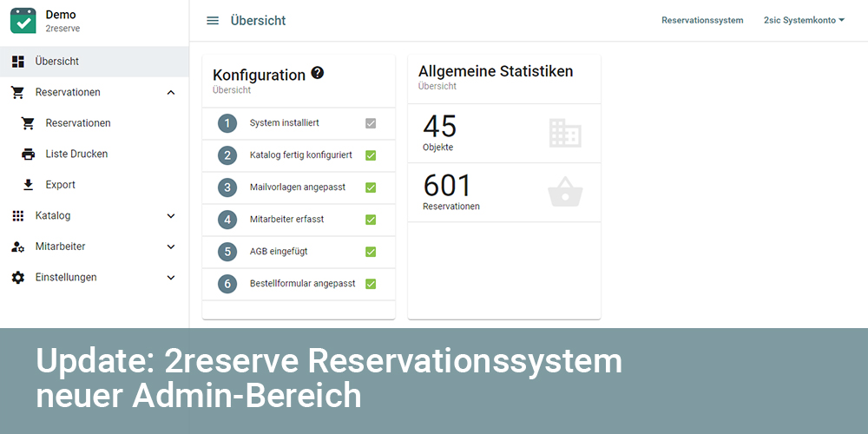Image resolution: width=868 pixels, height=434 pixels.
Task: Expand the Mitarbeiter sidebar group chevron
Action: pos(171,247)
